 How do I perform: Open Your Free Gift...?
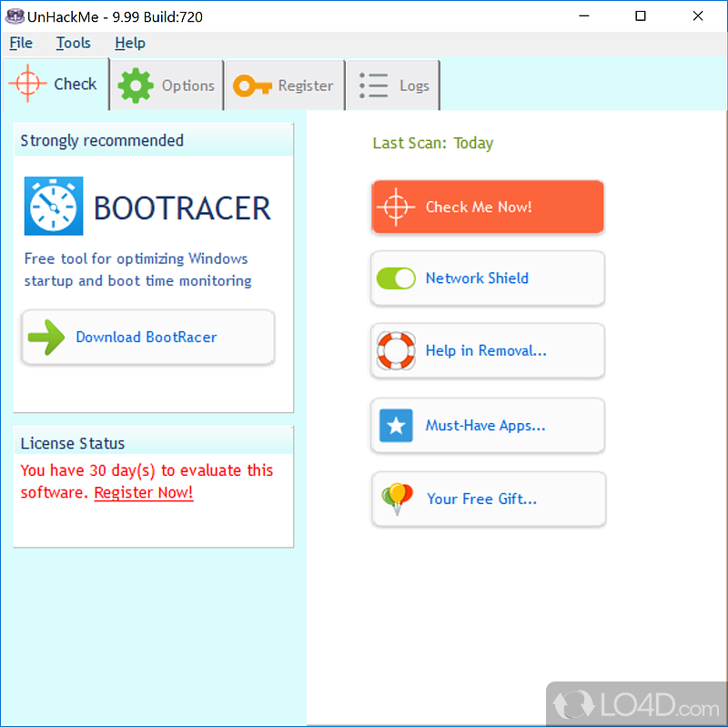pyautogui.click(x=489, y=499)
